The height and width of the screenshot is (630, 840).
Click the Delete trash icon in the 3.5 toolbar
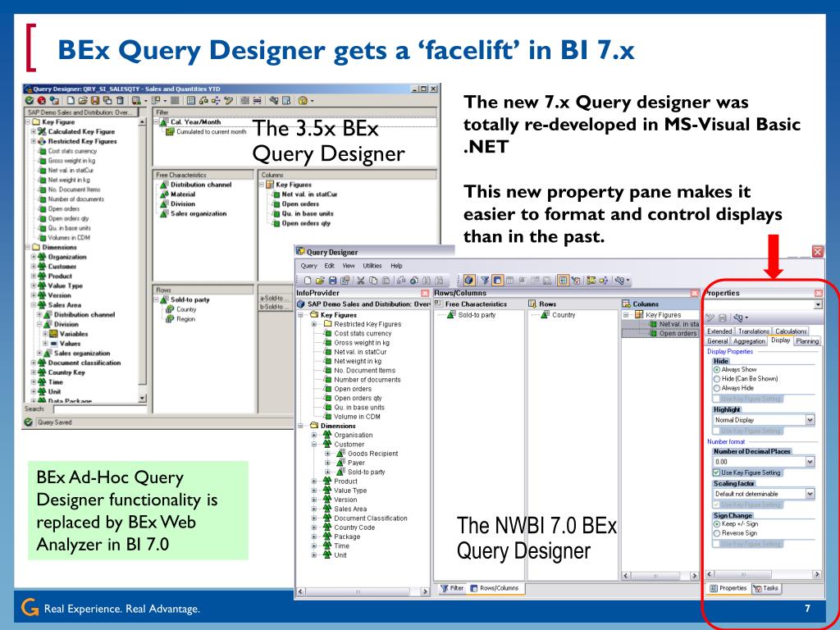[x=120, y=100]
